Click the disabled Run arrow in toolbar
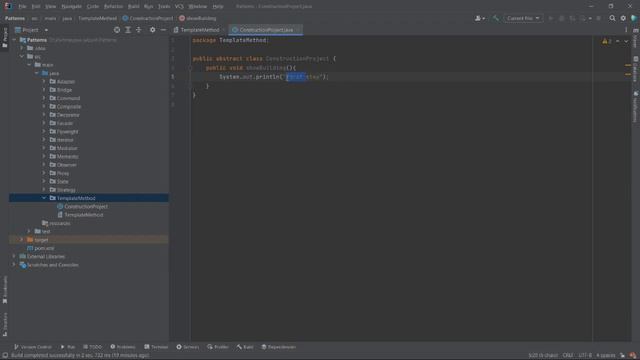This screenshot has height=360, width=640. pyautogui.click(x=551, y=18)
